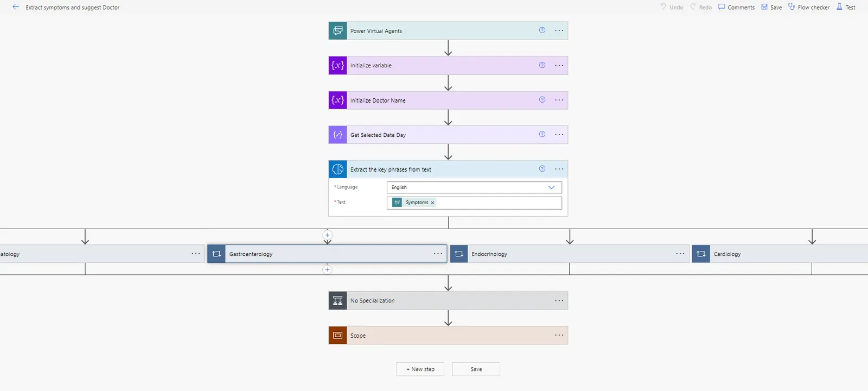Click the Initialize Doctor Name variable icon
This screenshot has width=868, height=391.
click(x=337, y=100)
